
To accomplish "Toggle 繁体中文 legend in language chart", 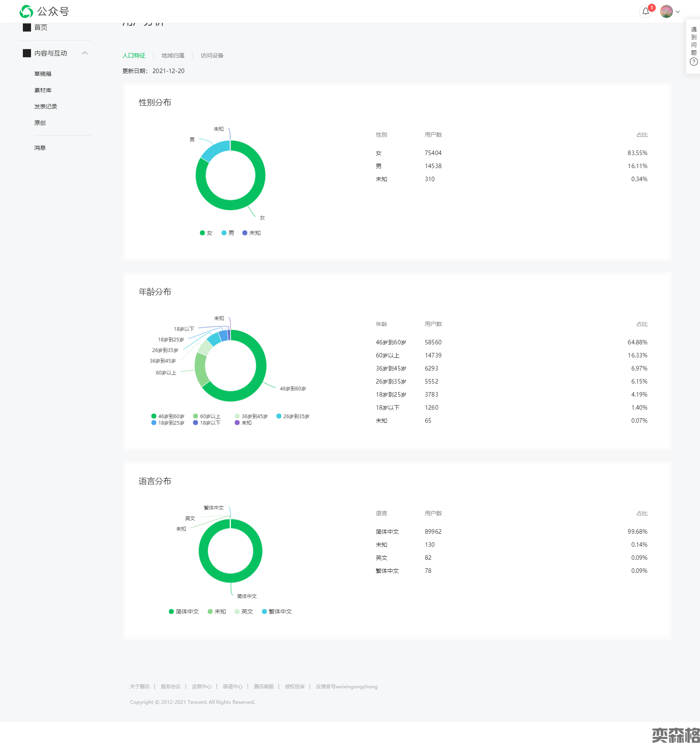I will click(277, 612).
